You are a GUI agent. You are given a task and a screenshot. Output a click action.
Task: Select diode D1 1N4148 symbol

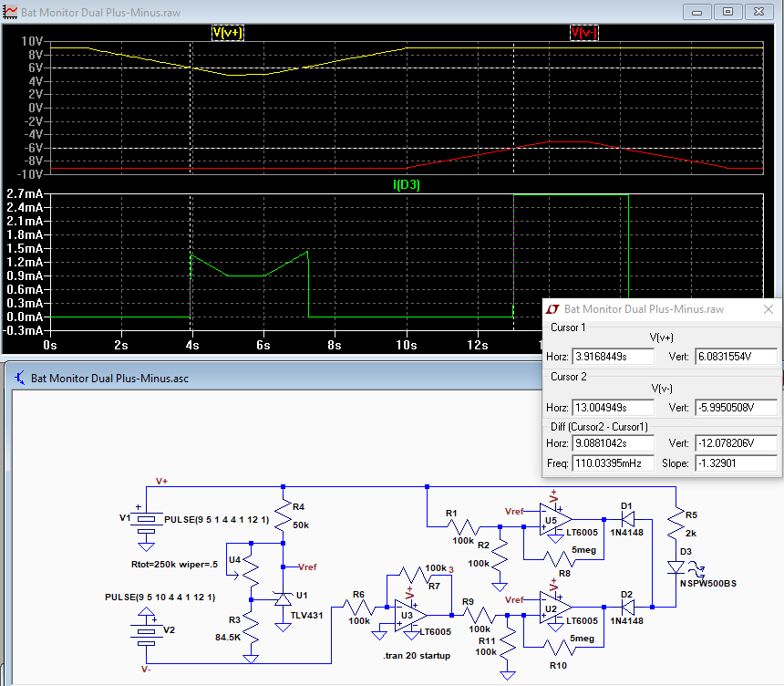(628, 519)
